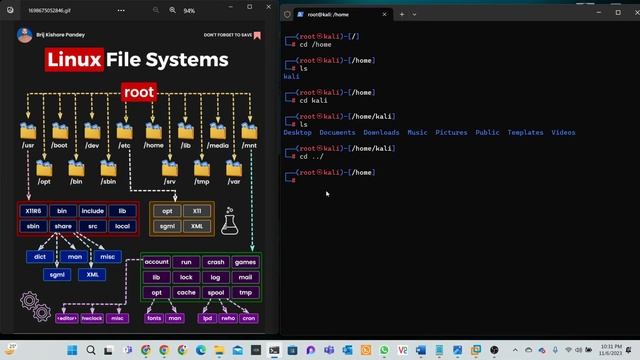Screen dimensions: 640x360
Task: Click the 'Pictures' directory in ls output
Action: pos(451,132)
